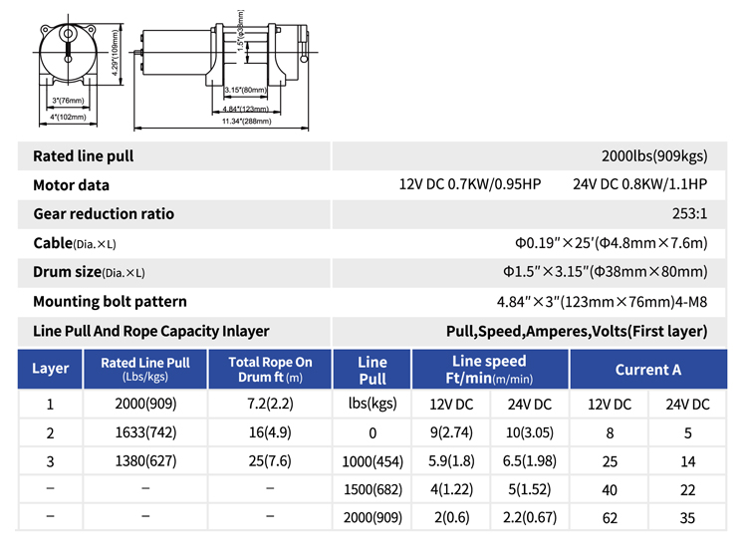Click the '253:1' gear reduction value

coord(688,214)
